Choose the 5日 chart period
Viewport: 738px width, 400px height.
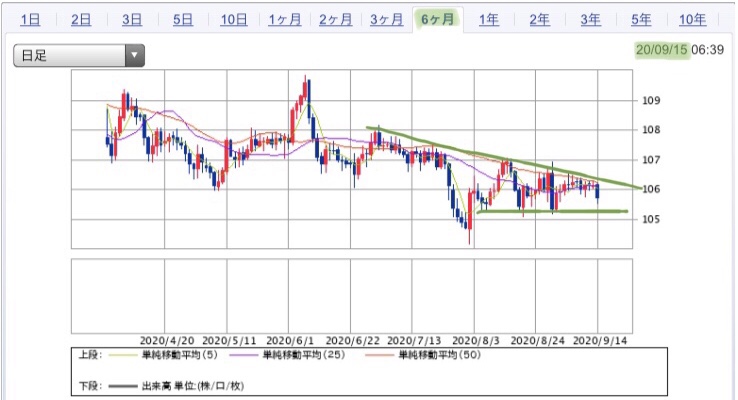tap(183, 20)
